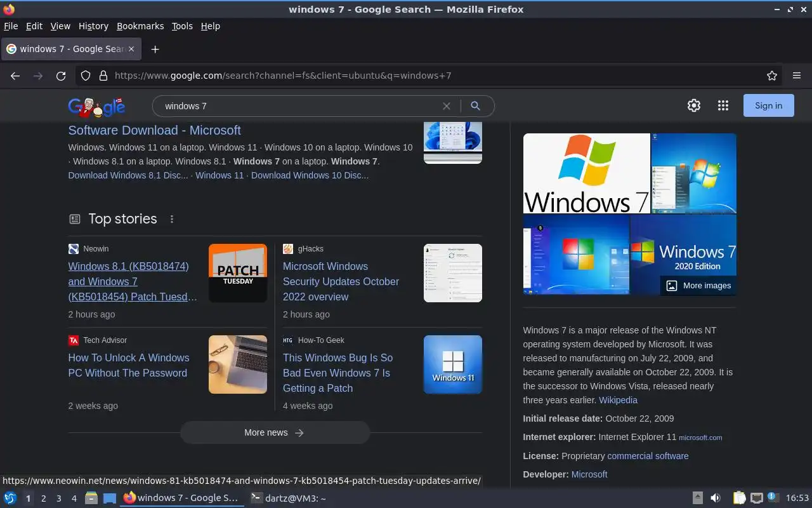Click the Wikipedia link in knowledge panel
Screen dimensions: 812x508
click(618, 400)
